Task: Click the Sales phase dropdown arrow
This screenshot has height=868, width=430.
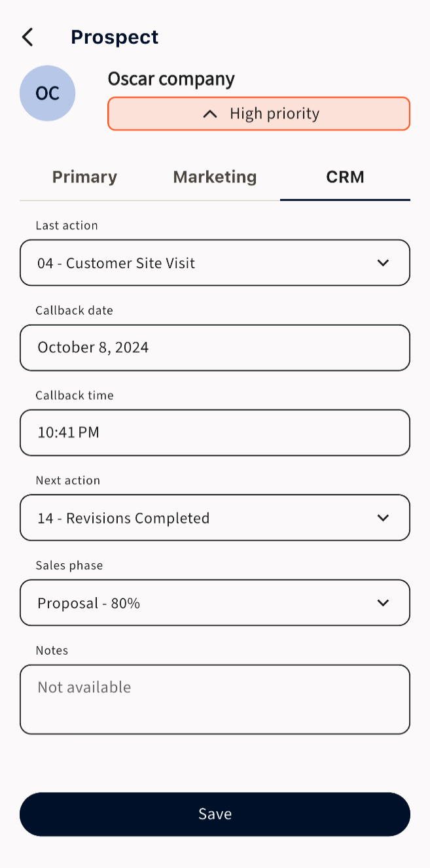Action: click(x=384, y=603)
